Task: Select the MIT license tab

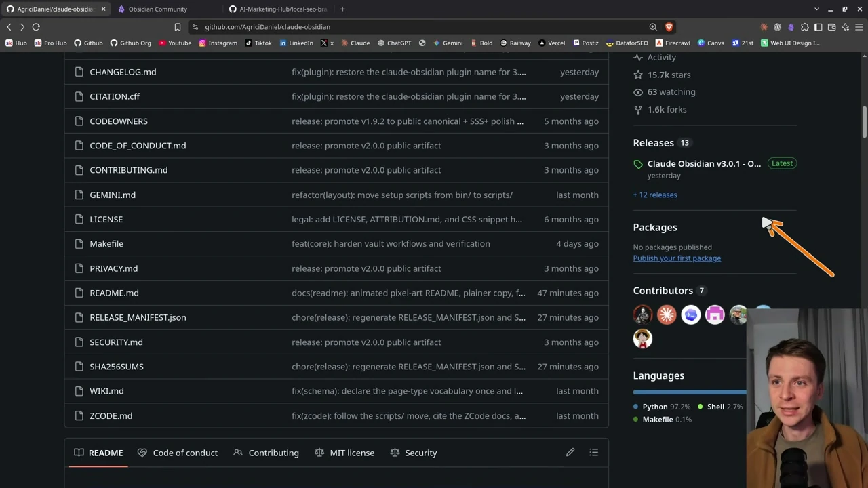Action: (x=344, y=453)
